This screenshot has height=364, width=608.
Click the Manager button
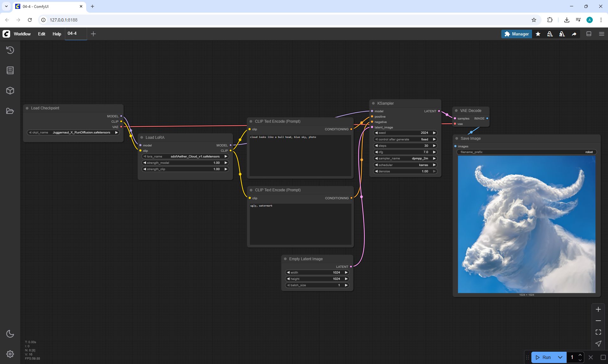[x=516, y=34]
